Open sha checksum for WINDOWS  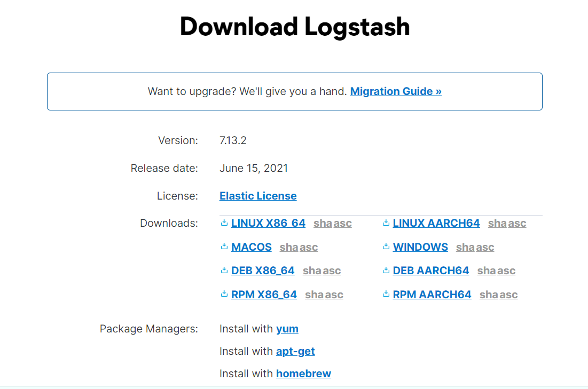click(465, 248)
